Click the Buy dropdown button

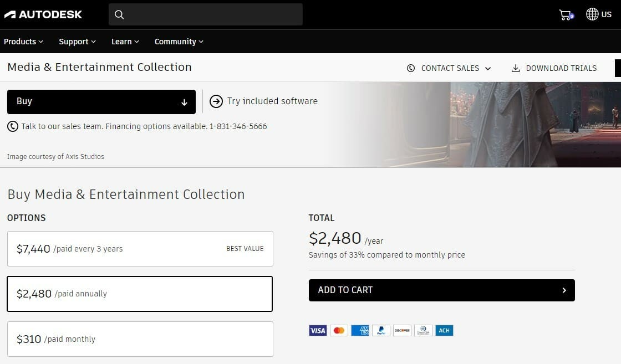tap(101, 102)
